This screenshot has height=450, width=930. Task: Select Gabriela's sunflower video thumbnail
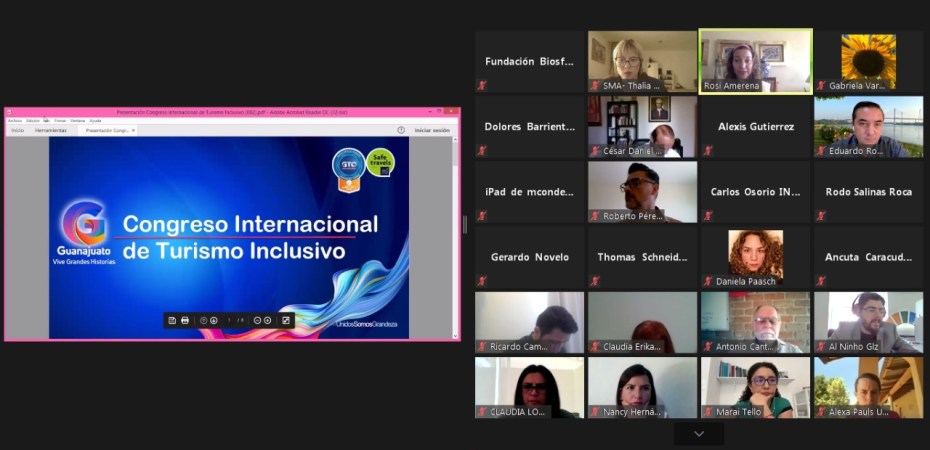click(x=868, y=61)
